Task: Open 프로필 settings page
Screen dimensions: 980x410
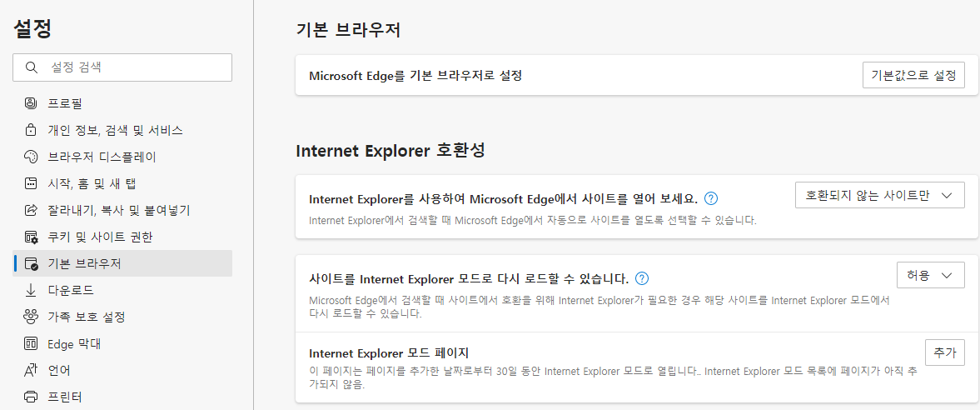Action: 122,102
